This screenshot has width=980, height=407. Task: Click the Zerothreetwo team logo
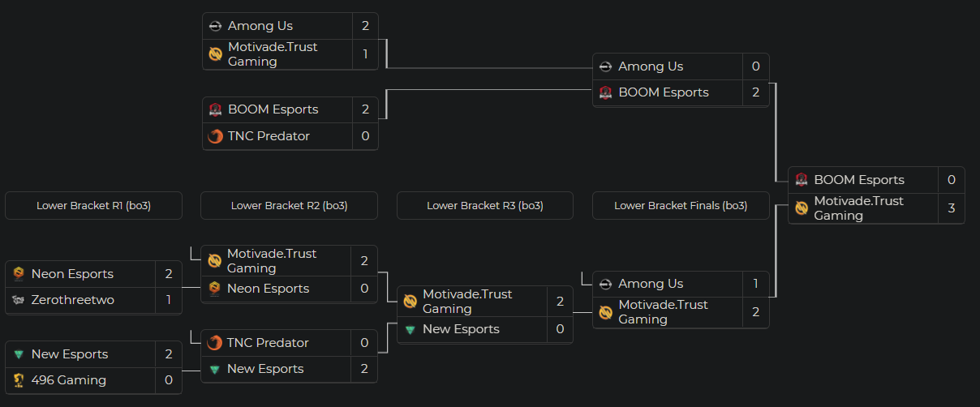coord(19,301)
